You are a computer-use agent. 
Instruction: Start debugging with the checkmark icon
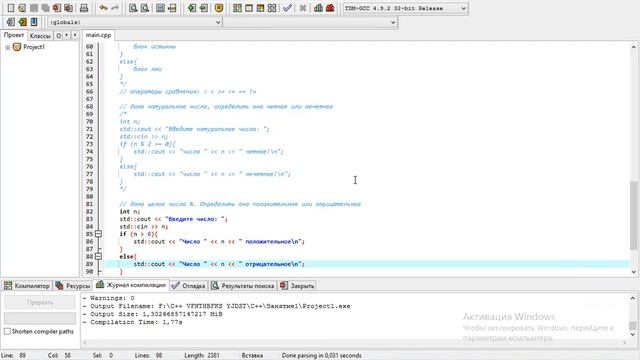point(287,8)
